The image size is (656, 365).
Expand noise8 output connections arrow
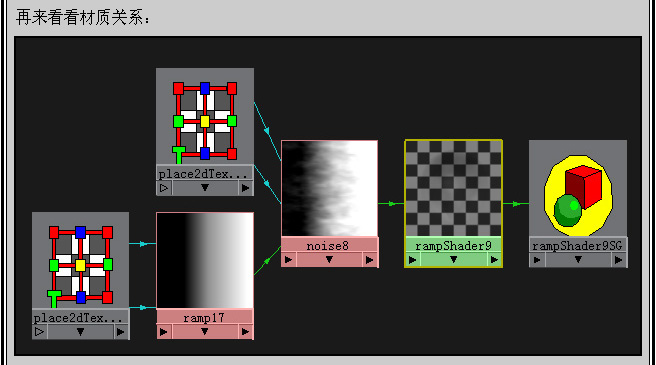369,260
